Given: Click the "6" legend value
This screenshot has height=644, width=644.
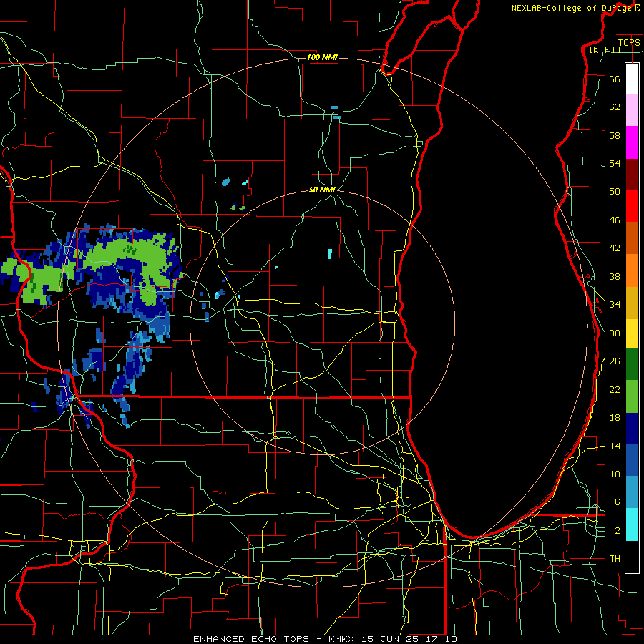Looking at the screenshot, I should click(x=617, y=502).
